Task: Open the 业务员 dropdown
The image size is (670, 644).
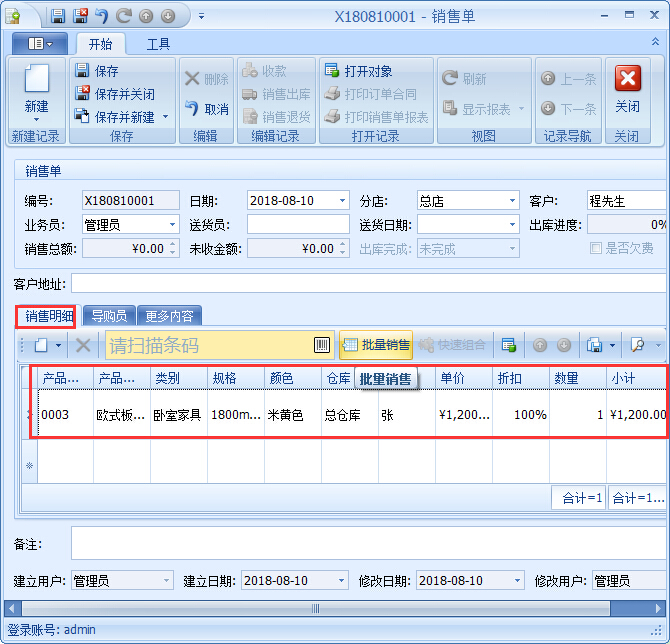Action: (x=173, y=225)
